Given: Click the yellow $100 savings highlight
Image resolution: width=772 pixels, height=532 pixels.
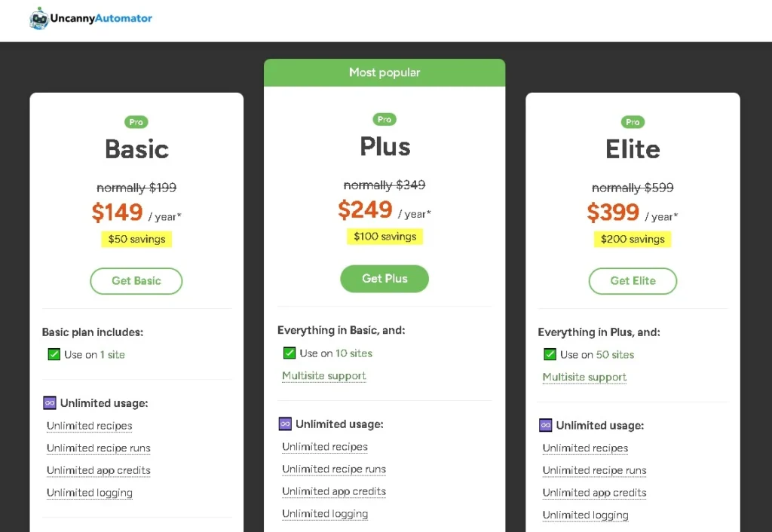Looking at the screenshot, I should pos(384,237).
